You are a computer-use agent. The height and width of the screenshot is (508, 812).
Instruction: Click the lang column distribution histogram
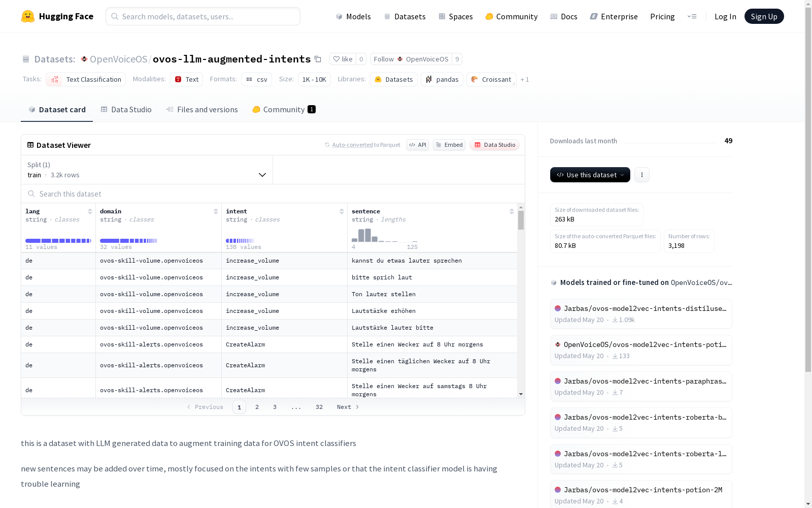click(58, 241)
